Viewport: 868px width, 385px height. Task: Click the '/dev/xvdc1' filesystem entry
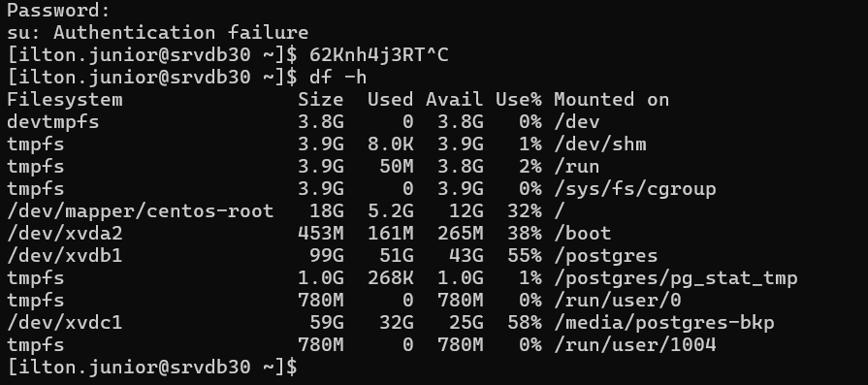click(65, 323)
